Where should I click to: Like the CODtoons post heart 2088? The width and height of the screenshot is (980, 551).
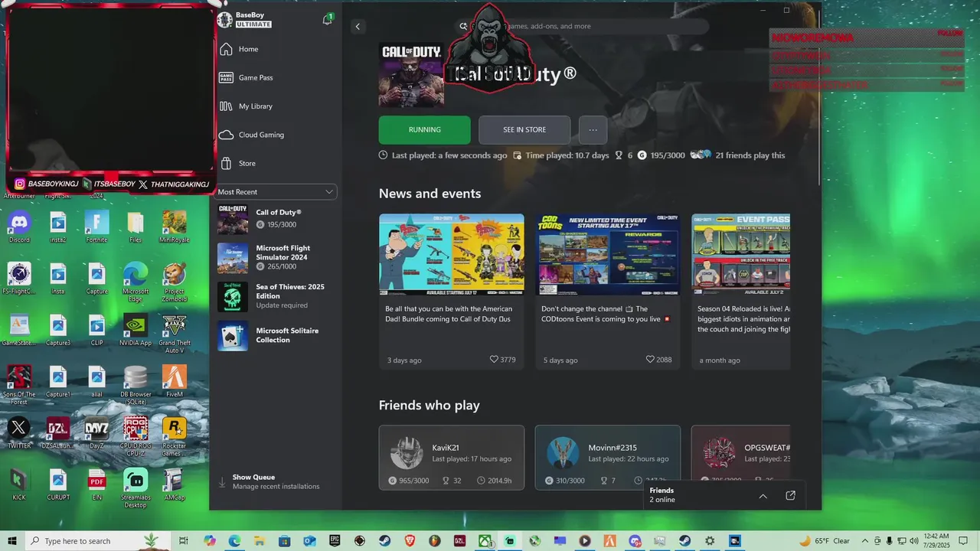click(x=650, y=360)
